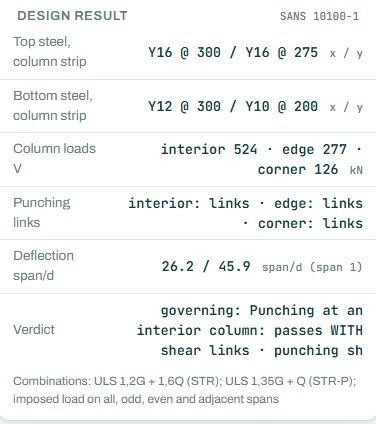Screen dimensions: 376x424
Task: Click the corner 126 kN value
Action: [x=310, y=169]
